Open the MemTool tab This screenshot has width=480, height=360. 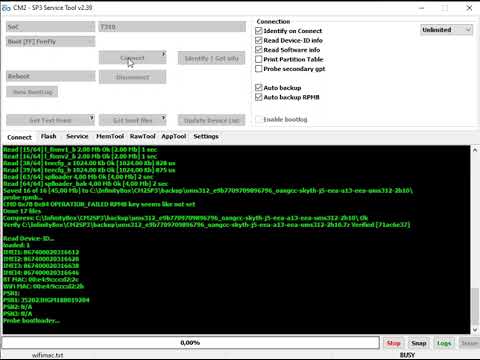(110, 136)
